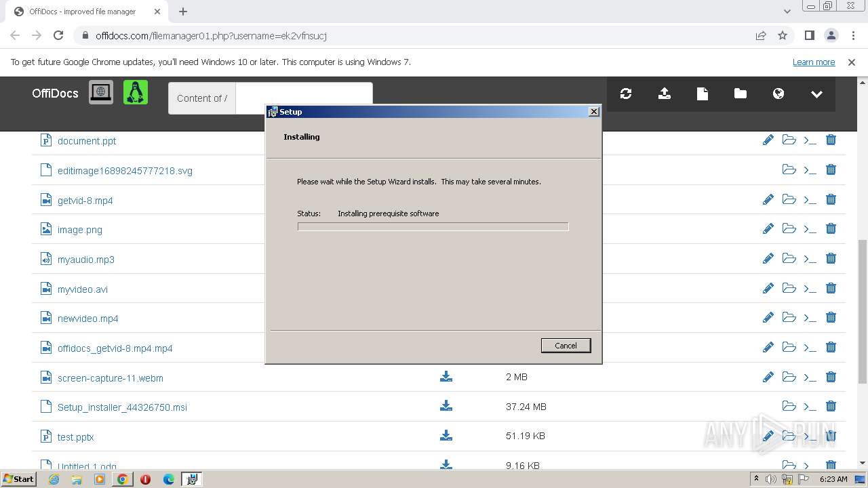Open offidocs_getvid-8.mp4.mp4 file link
The height and width of the screenshot is (488, 868).
[x=115, y=348]
